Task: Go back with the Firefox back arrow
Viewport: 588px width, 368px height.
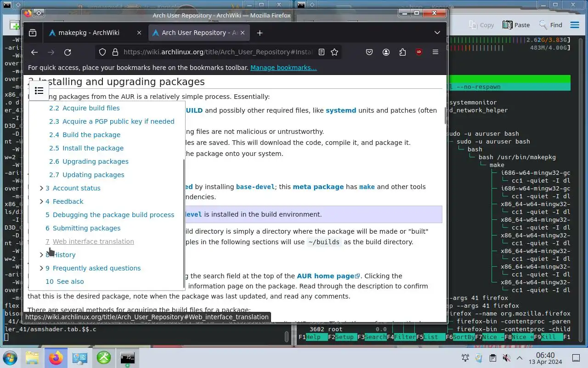Action: 34,52
